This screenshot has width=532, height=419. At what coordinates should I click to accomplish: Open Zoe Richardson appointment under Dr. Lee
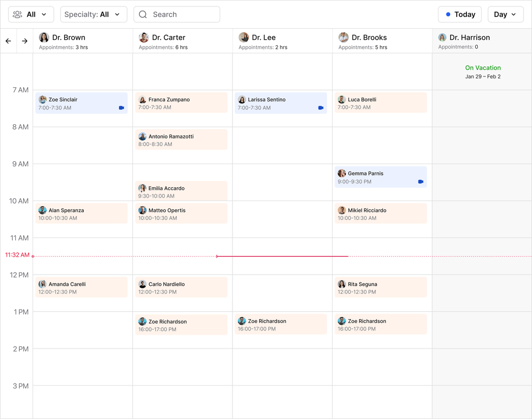tap(281, 324)
